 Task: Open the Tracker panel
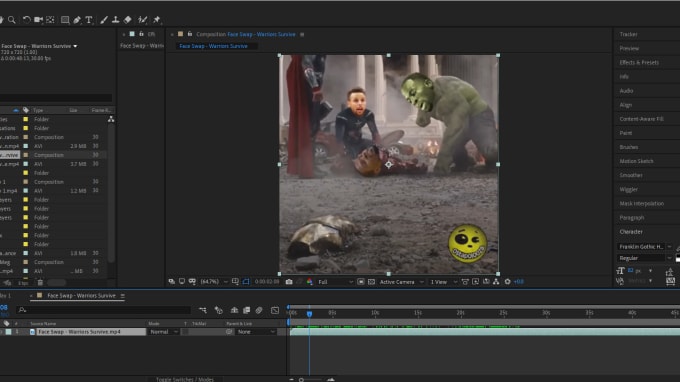point(628,34)
